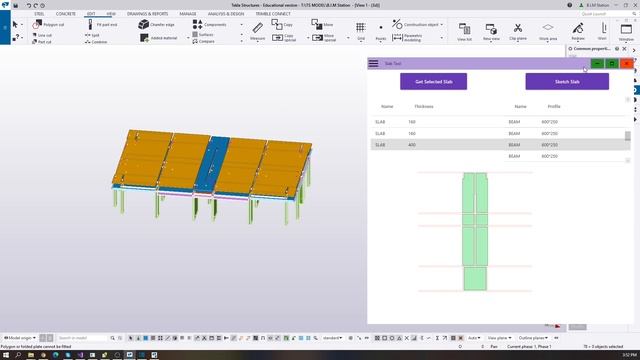Click Parametric modeling tool
This screenshot has width=640, height=360.
pyautogui.click(x=408, y=38)
